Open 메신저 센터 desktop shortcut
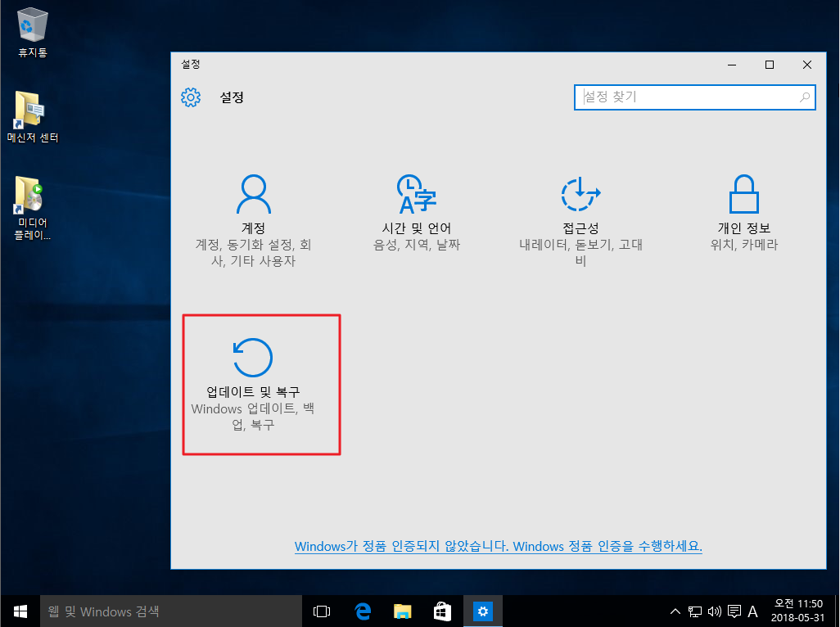Screen dimensions: 840x627 [33, 117]
